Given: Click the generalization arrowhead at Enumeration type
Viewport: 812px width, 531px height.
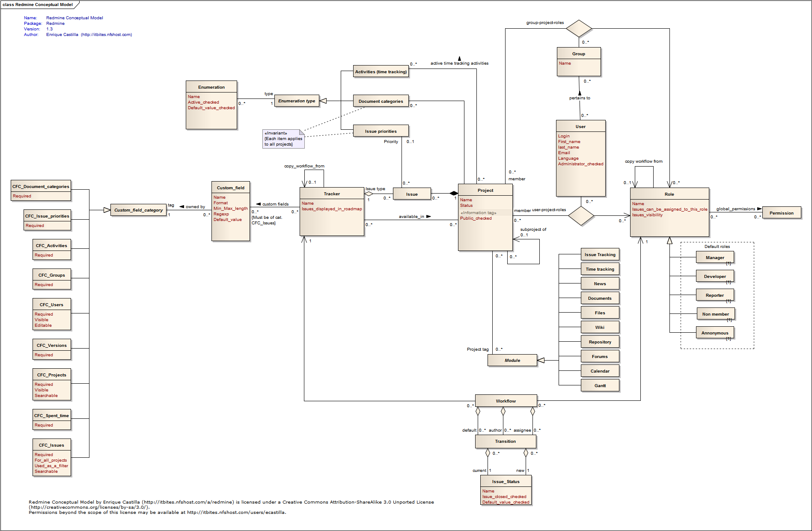Looking at the screenshot, I should [x=324, y=101].
